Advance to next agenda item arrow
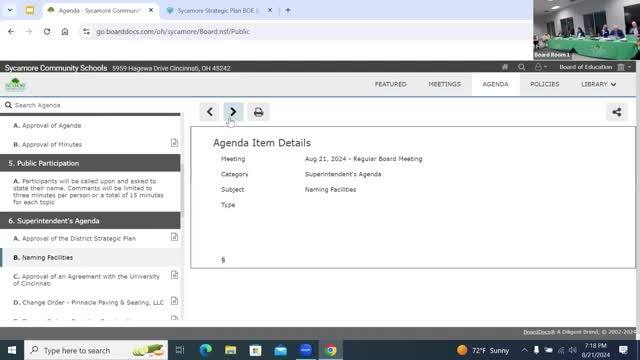The image size is (640, 360). pos(233,112)
